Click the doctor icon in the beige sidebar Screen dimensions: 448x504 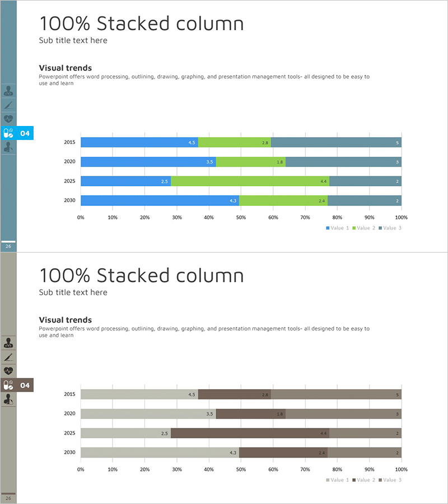point(8,343)
